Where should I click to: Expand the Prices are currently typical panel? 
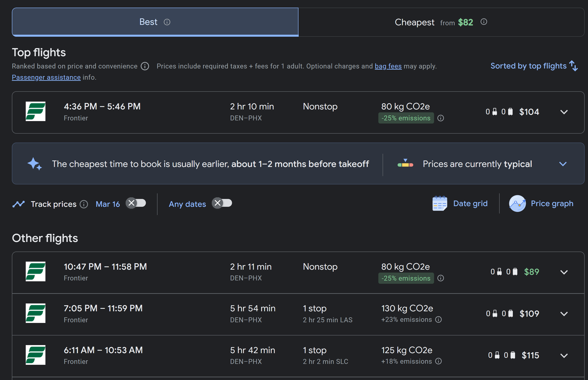tap(562, 164)
